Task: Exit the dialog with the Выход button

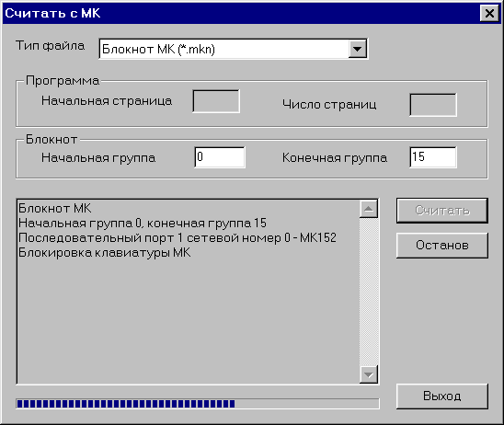Action: (x=442, y=396)
